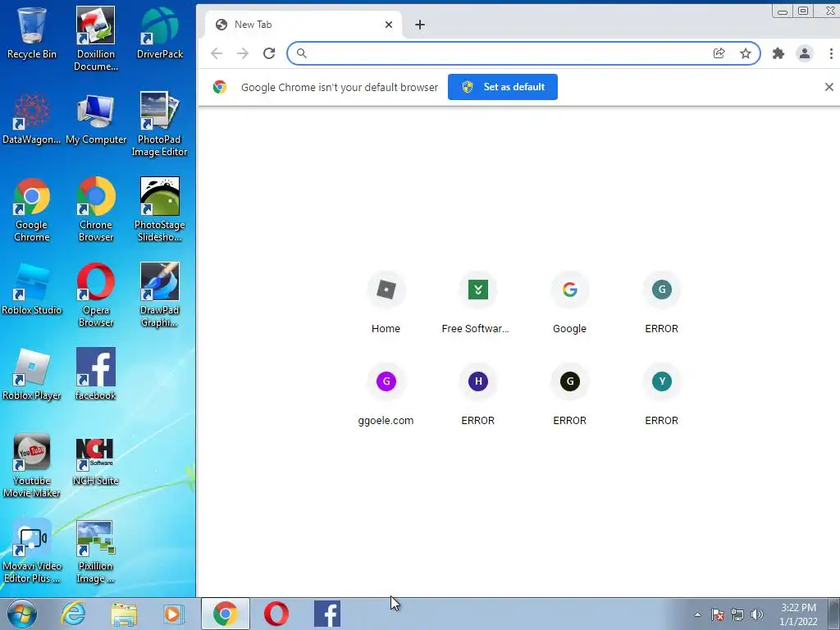Viewport: 840px width, 630px height.
Task: Launch Opera Browser desktop shortcut
Action: (96, 295)
